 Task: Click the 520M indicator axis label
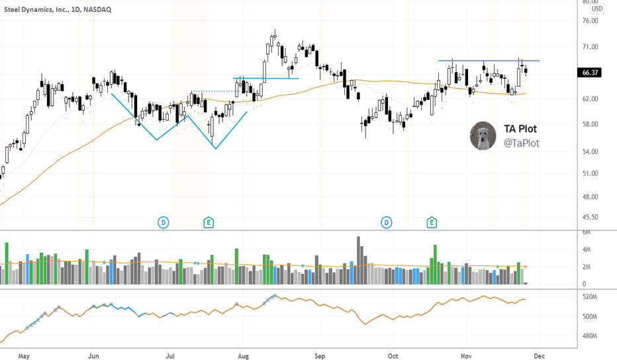click(x=589, y=297)
